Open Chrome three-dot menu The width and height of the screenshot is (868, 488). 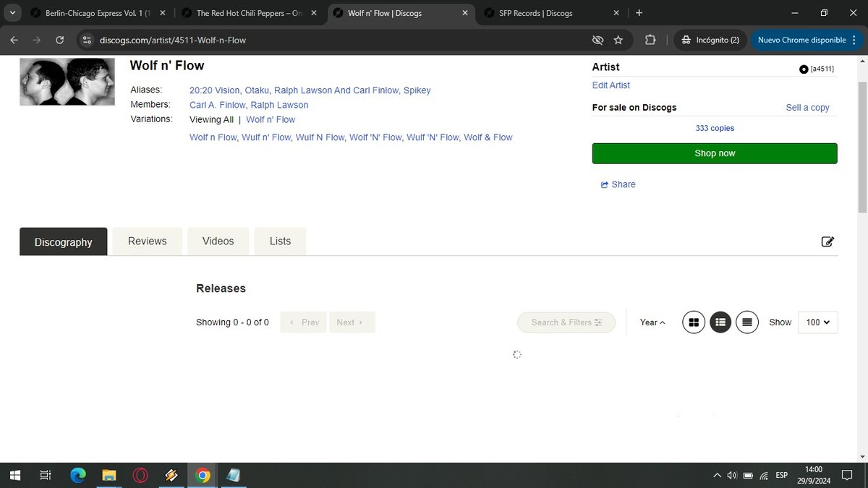tap(854, 40)
